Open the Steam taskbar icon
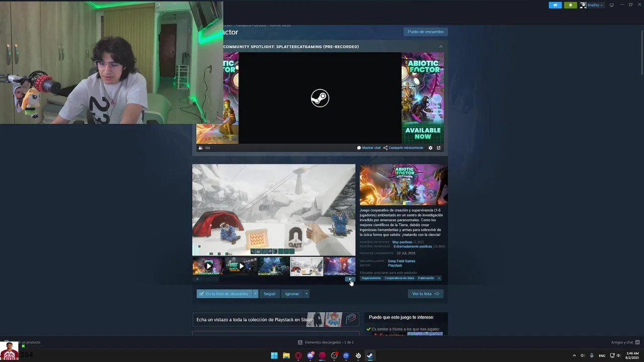 (370, 355)
